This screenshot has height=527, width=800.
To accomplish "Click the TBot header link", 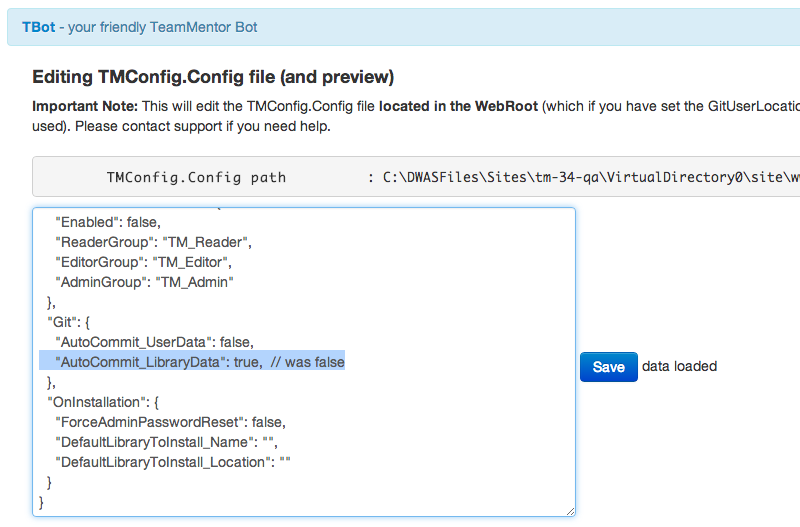I will pyautogui.click(x=38, y=27).
